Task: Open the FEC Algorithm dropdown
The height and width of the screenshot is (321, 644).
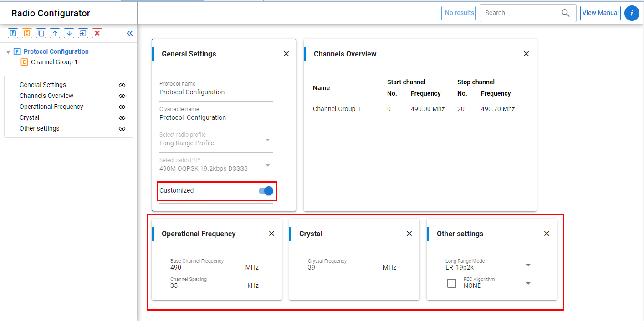Action: click(x=497, y=283)
